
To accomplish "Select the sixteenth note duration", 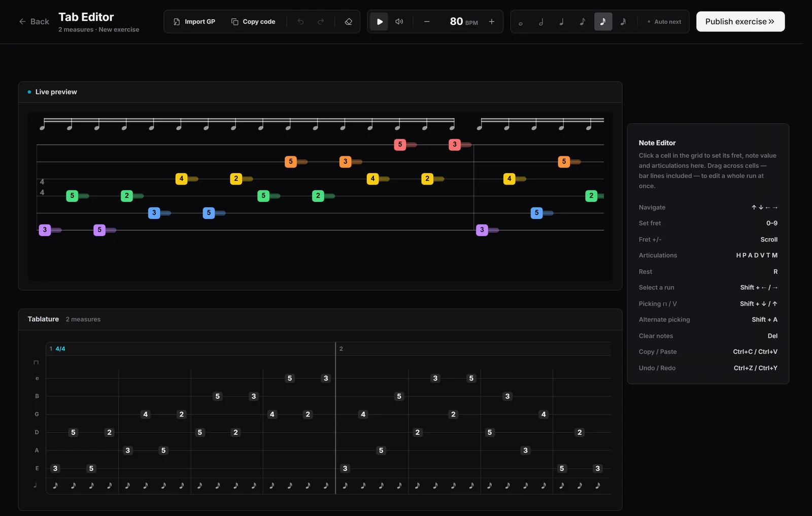I will [603, 22].
